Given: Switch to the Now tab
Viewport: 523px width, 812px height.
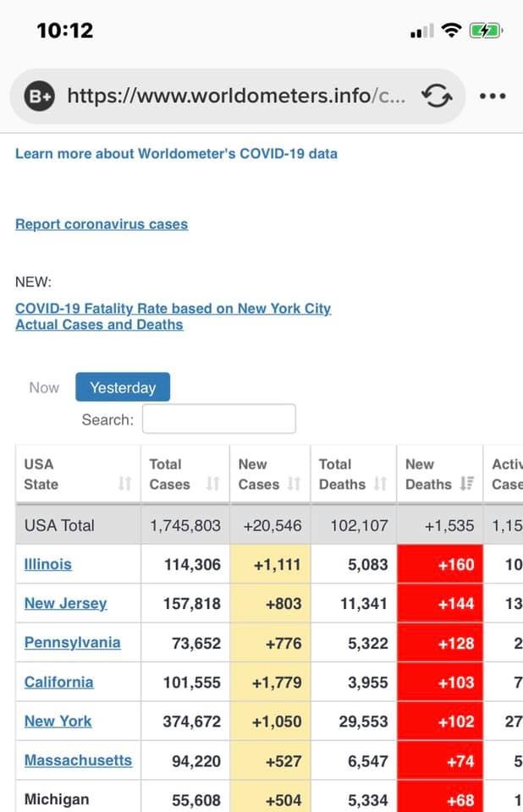Looking at the screenshot, I should click(44, 387).
